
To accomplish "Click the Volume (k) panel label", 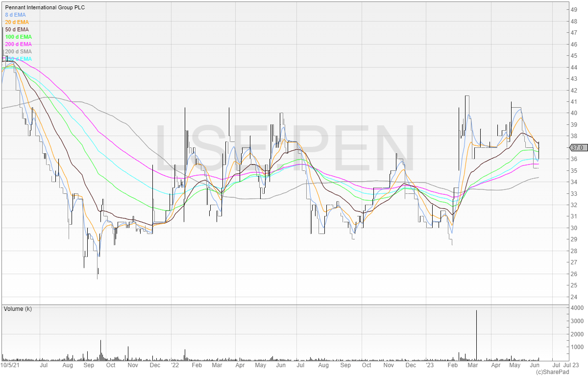I will pos(18,309).
